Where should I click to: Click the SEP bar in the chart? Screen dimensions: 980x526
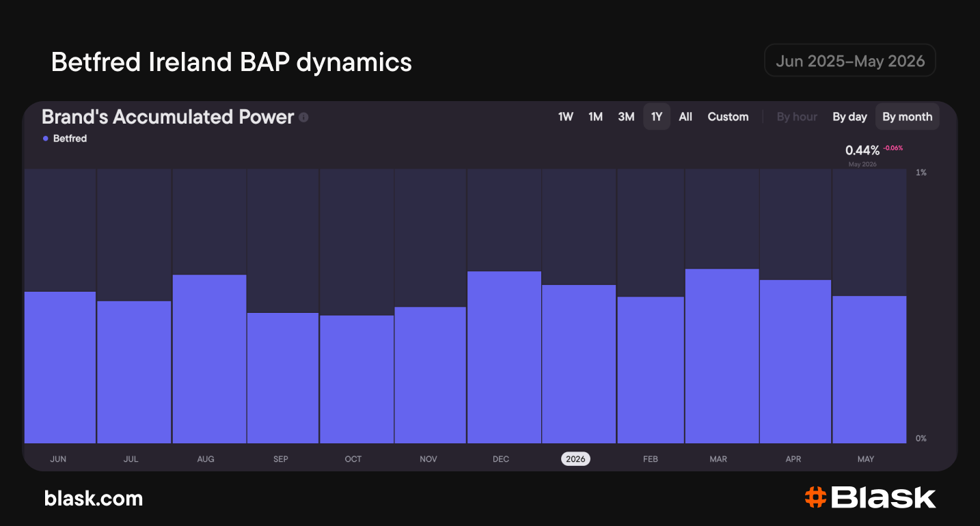click(283, 378)
